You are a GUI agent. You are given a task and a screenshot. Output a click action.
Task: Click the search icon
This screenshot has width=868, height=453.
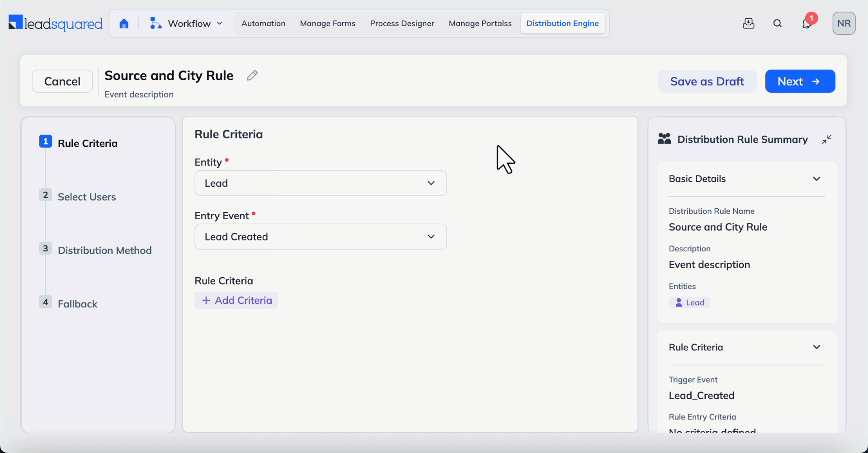click(x=778, y=23)
